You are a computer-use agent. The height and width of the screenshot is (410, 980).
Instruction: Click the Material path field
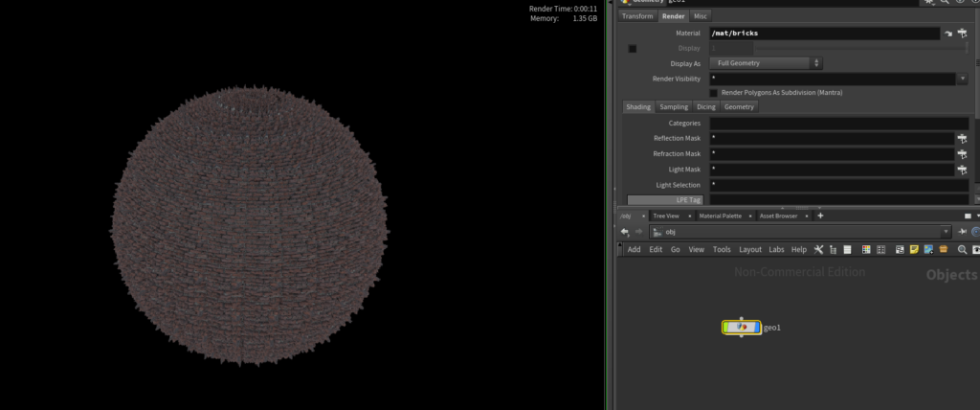[824, 34]
